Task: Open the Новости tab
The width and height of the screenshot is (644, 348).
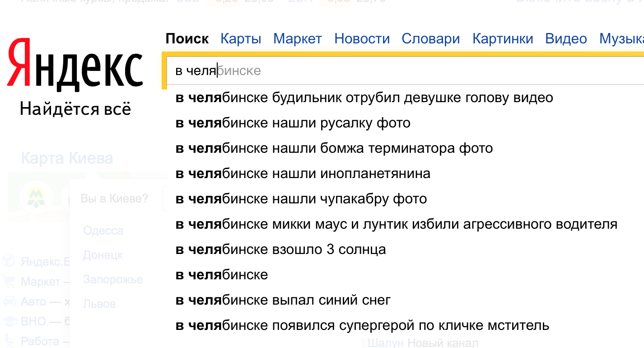Action: pos(362,39)
